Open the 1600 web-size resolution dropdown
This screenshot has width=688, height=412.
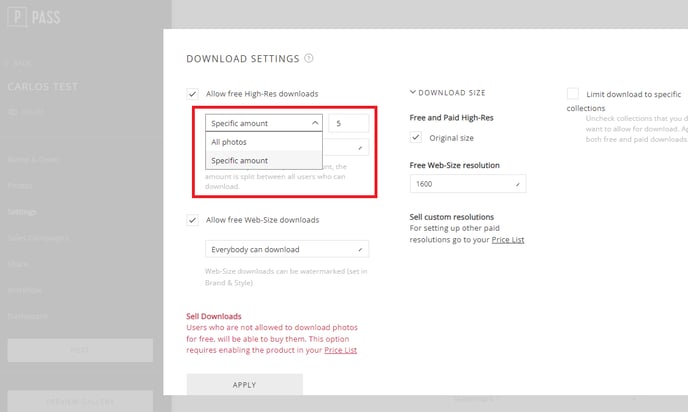pos(468,184)
